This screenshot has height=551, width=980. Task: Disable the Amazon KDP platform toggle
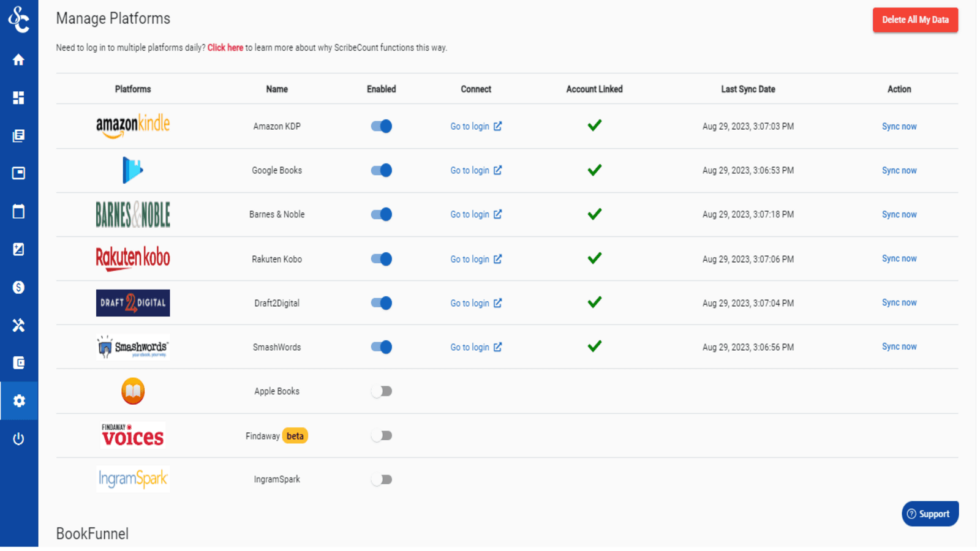tap(381, 126)
